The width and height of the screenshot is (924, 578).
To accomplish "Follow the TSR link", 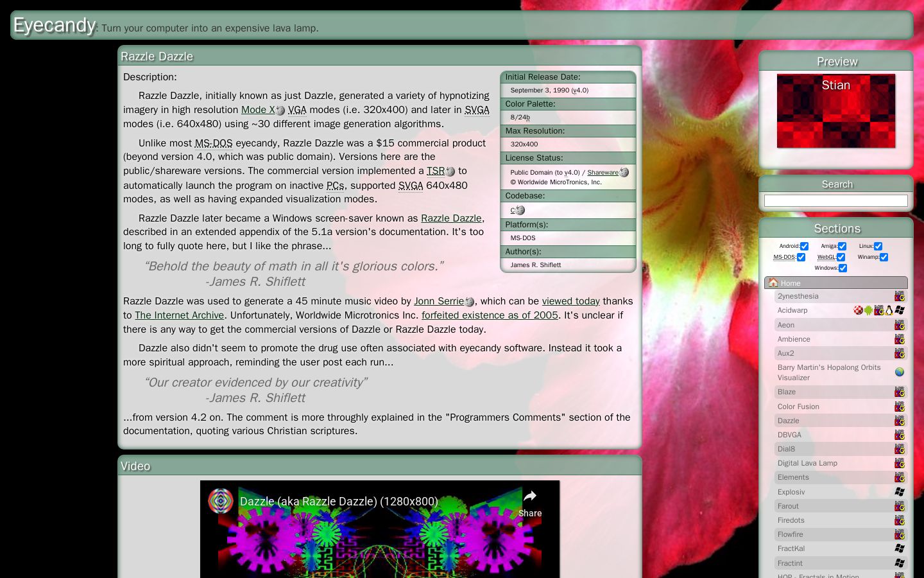I will 436,171.
